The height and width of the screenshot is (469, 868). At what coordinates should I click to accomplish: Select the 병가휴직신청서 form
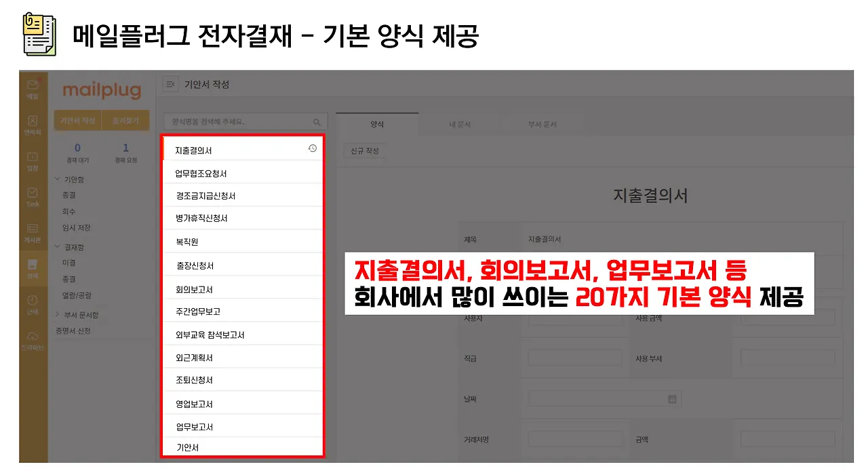(243, 219)
